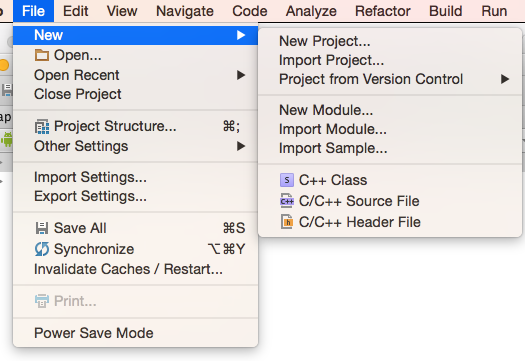This screenshot has height=361, width=525.
Task: Open the Refactor menu
Action: click(383, 11)
